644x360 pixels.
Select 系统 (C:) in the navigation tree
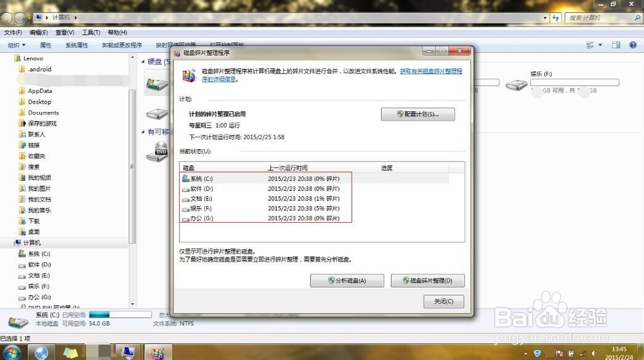(x=39, y=254)
